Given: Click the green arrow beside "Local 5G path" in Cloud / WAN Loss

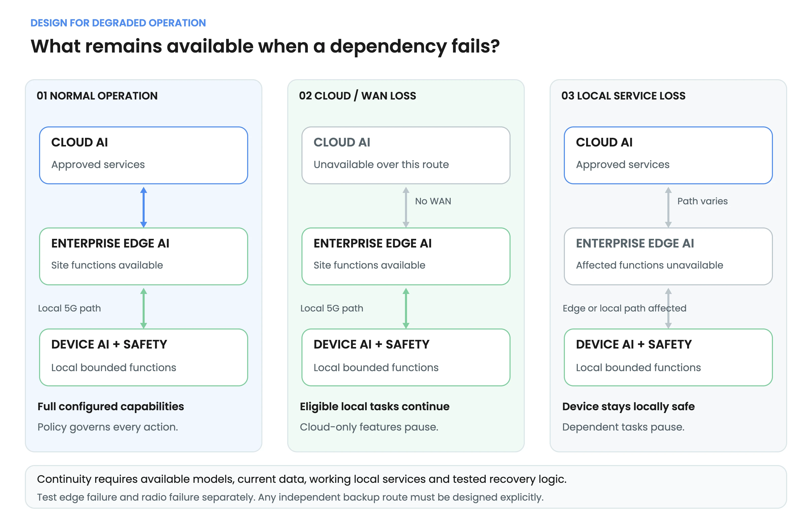Looking at the screenshot, I should coord(406,308).
